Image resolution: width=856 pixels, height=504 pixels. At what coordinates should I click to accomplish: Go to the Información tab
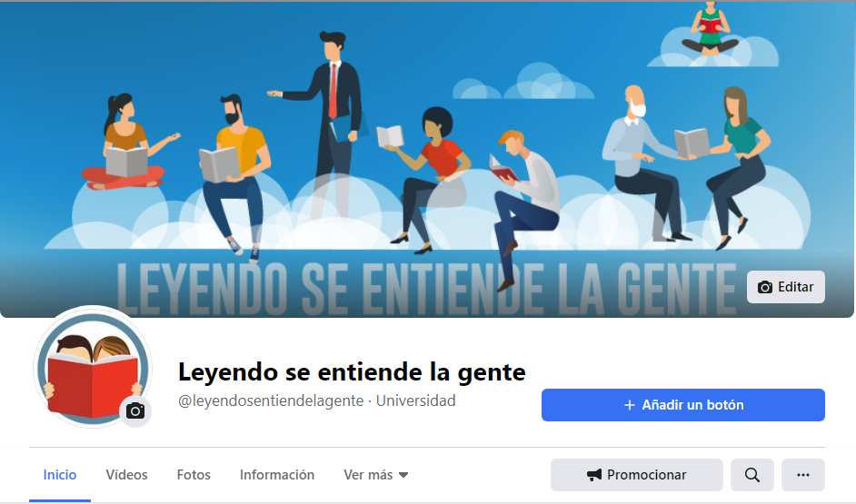[x=277, y=475]
